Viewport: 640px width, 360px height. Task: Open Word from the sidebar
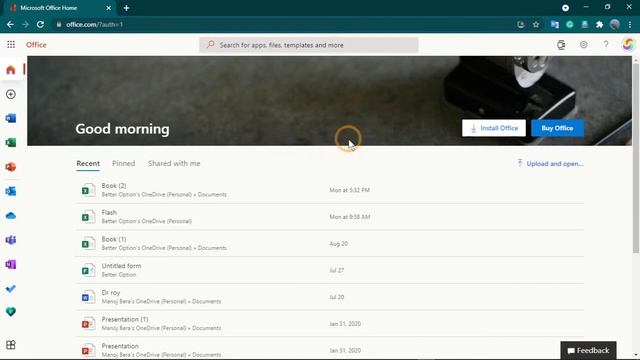(11, 118)
